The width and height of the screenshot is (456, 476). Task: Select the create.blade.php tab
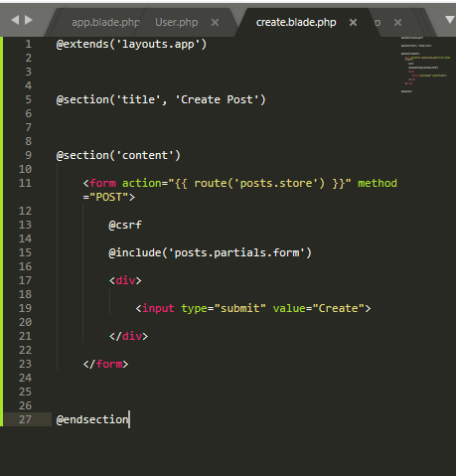pyautogui.click(x=296, y=22)
